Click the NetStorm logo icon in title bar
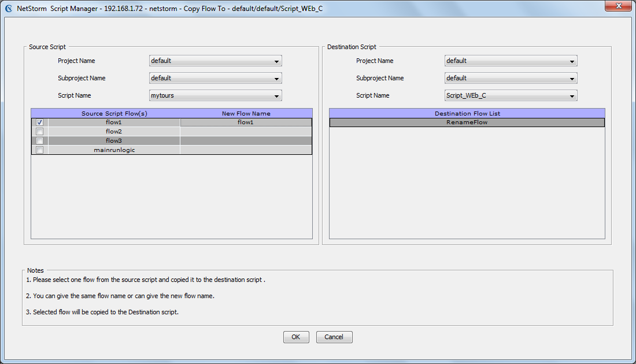Screen dimensions: 636x364 pos(9,9)
